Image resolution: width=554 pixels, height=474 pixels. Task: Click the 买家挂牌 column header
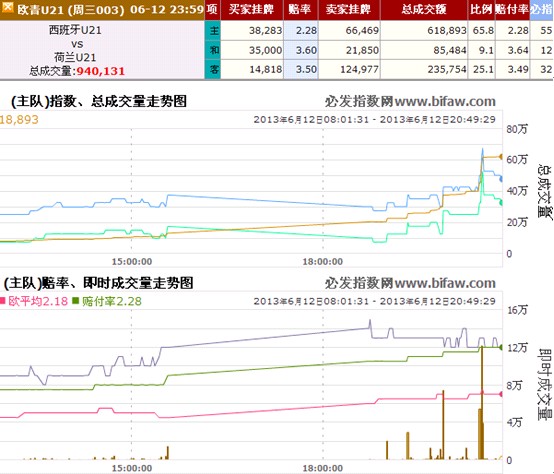click(x=252, y=10)
